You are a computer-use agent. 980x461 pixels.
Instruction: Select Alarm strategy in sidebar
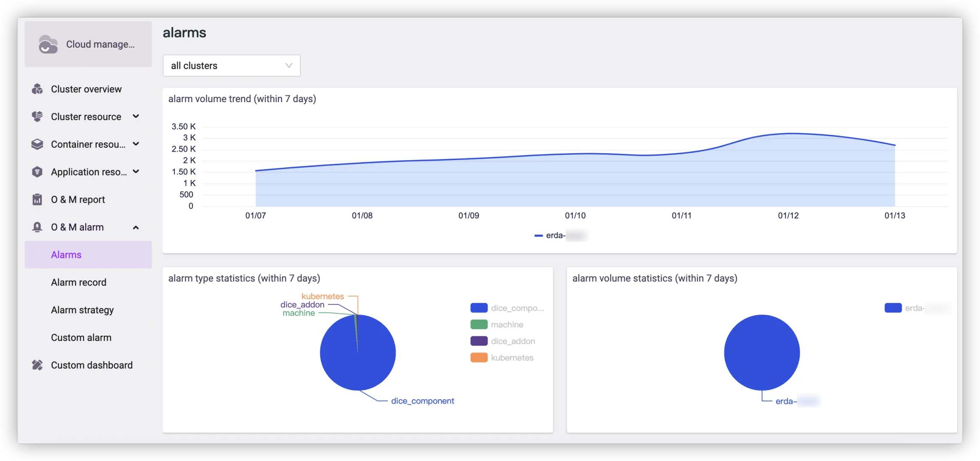82,310
